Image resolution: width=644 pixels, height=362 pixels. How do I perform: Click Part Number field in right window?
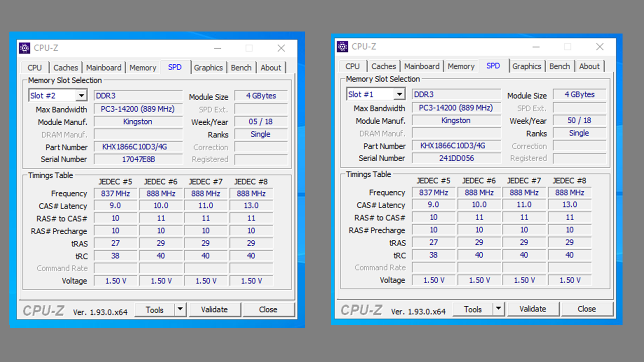[457, 145]
